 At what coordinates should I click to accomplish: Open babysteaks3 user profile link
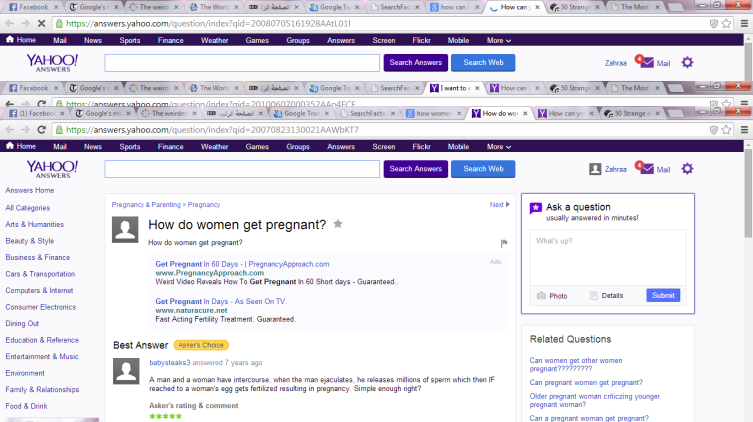pyautogui.click(x=170, y=362)
